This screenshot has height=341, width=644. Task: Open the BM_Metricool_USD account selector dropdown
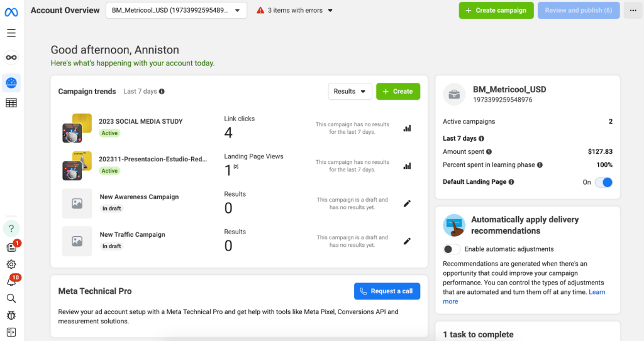click(x=176, y=10)
